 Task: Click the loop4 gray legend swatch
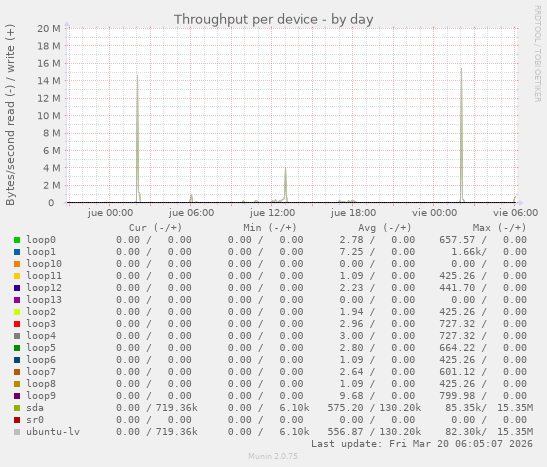click(17, 336)
